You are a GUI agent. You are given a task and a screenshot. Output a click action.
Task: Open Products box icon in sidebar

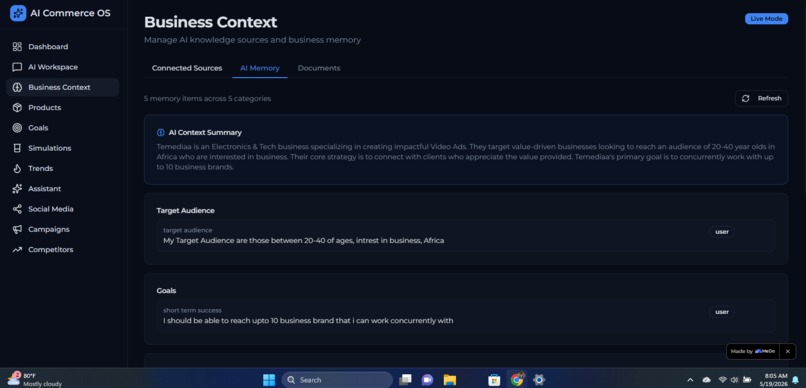pyautogui.click(x=17, y=107)
